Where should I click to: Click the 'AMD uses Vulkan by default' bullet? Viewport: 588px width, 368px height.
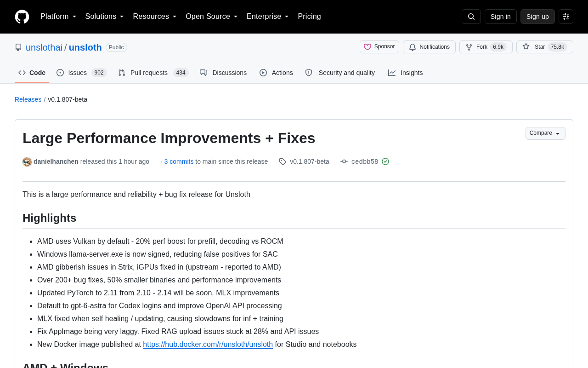[x=160, y=241]
